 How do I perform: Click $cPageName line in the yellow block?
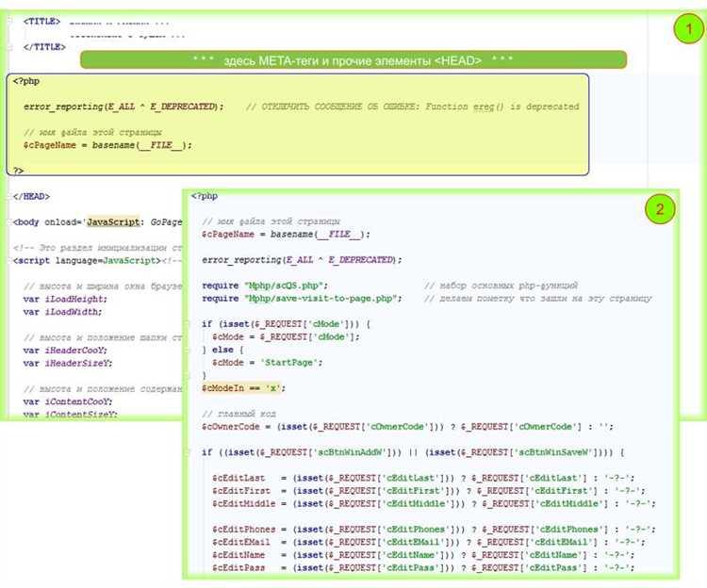tap(107, 145)
